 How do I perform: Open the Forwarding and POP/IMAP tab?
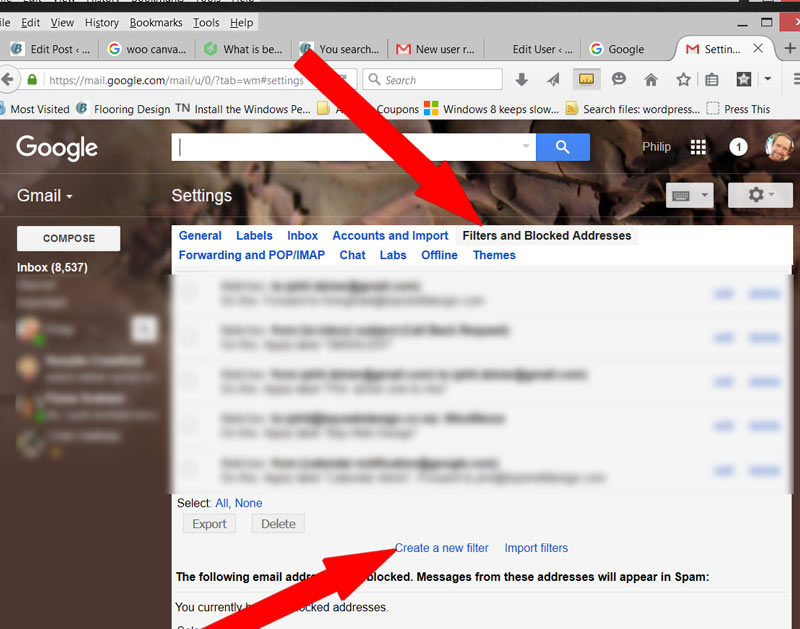254,255
